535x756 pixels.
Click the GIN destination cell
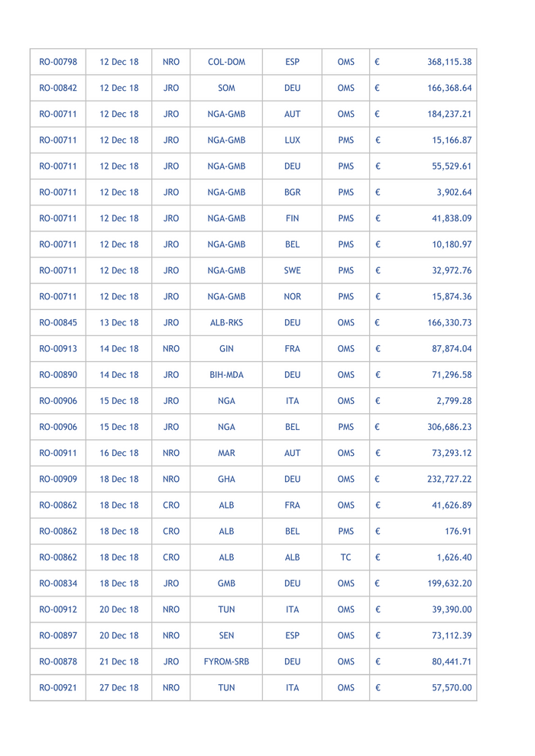tap(226, 349)
